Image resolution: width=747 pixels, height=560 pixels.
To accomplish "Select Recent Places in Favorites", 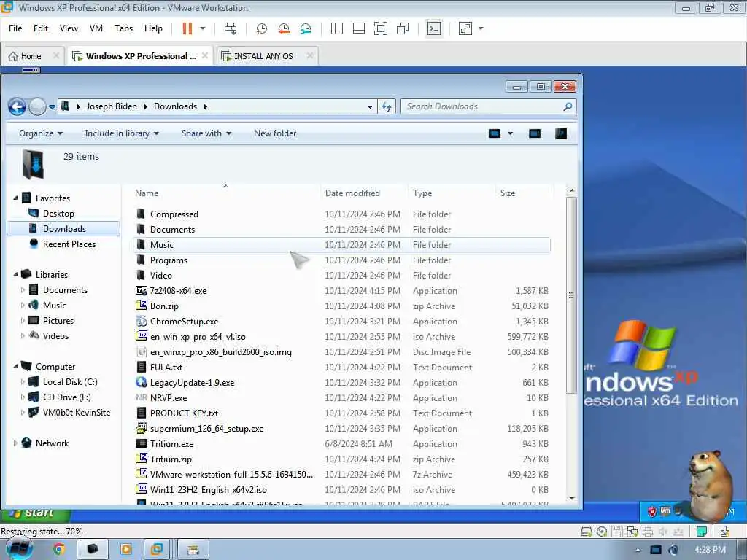I will click(x=69, y=244).
